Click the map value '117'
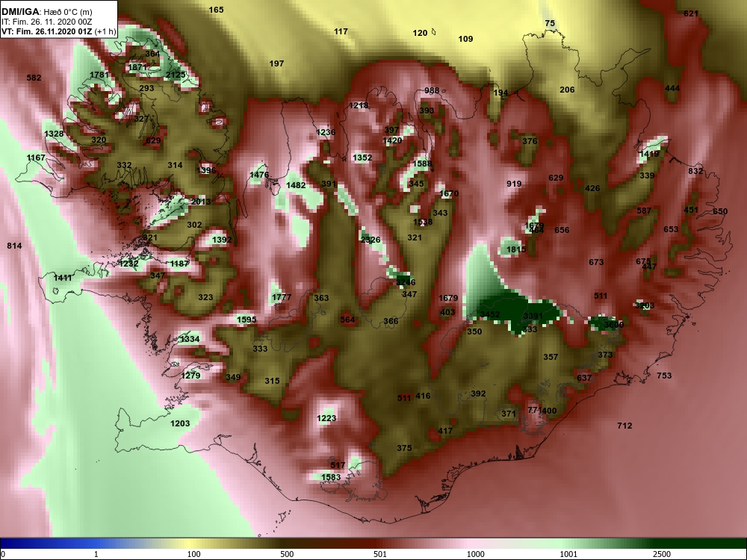This screenshot has height=560, width=747. 341,31
